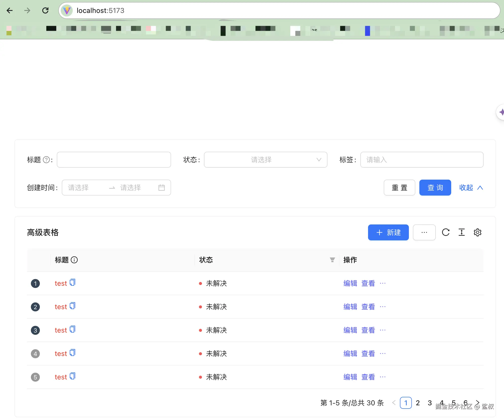
Task: Open column settings gear icon
Action: (x=477, y=232)
